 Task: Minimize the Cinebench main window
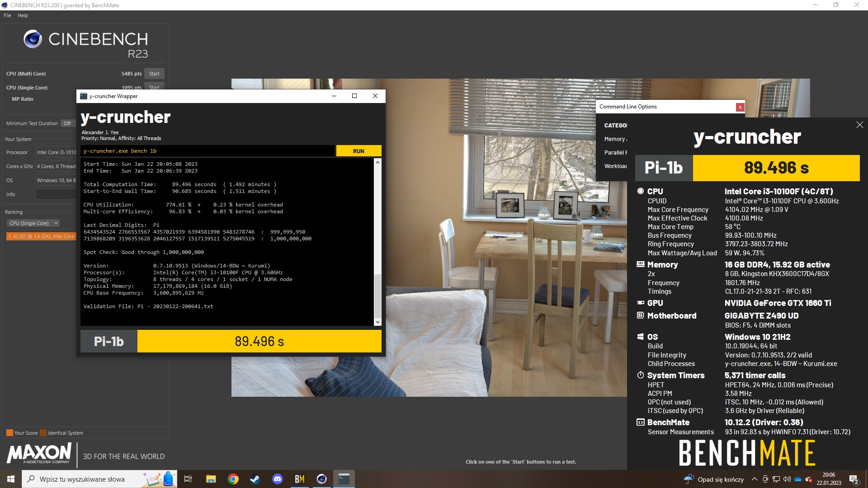click(x=816, y=5)
